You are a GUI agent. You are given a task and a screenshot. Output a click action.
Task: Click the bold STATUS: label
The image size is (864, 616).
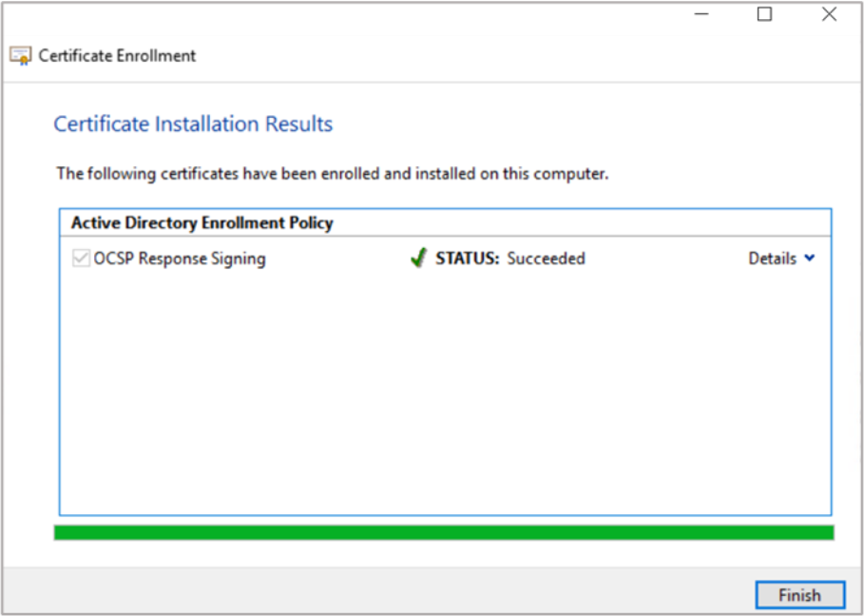pos(467,259)
